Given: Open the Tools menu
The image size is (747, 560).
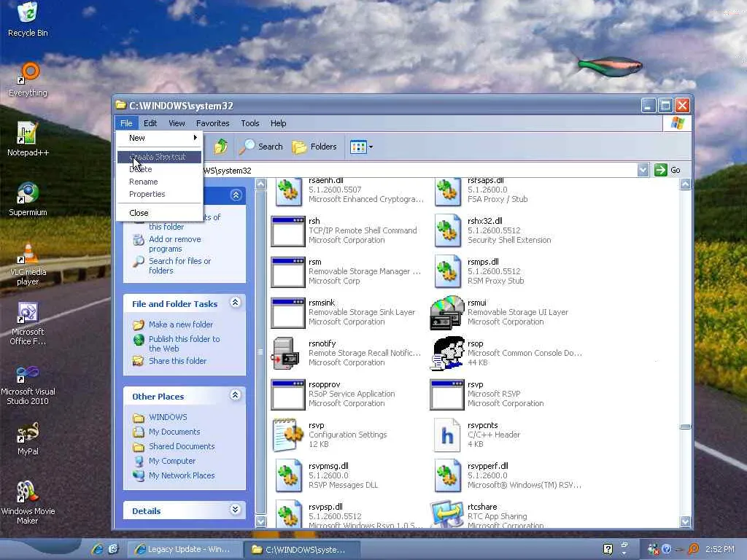Looking at the screenshot, I should pyautogui.click(x=250, y=123).
